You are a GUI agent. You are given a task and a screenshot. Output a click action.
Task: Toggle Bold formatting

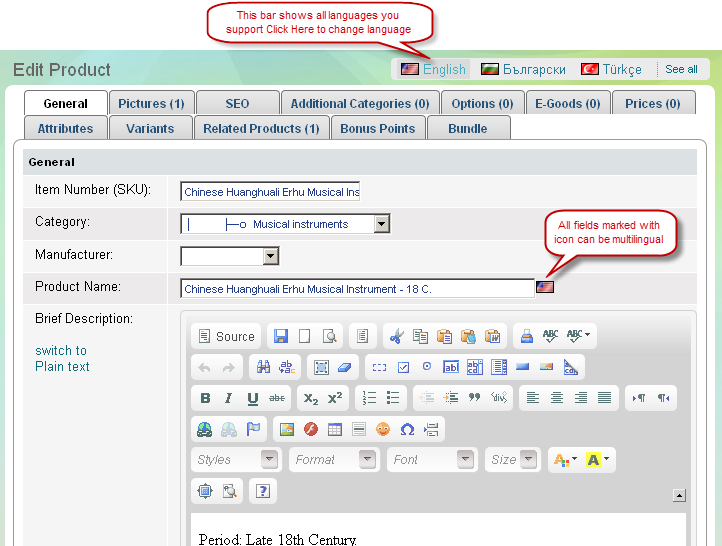(205, 398)
